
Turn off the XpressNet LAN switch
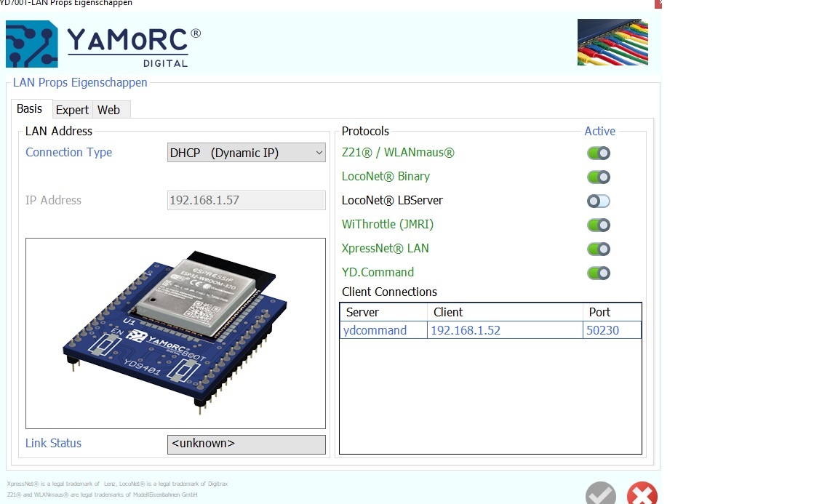(x=599, y=249)
